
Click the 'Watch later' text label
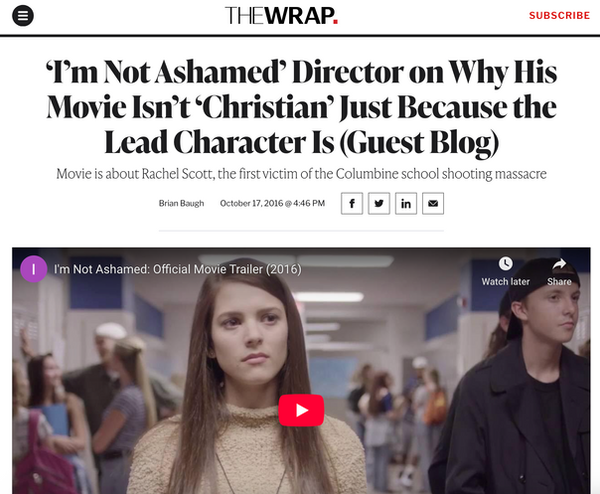tap(505, 282)
